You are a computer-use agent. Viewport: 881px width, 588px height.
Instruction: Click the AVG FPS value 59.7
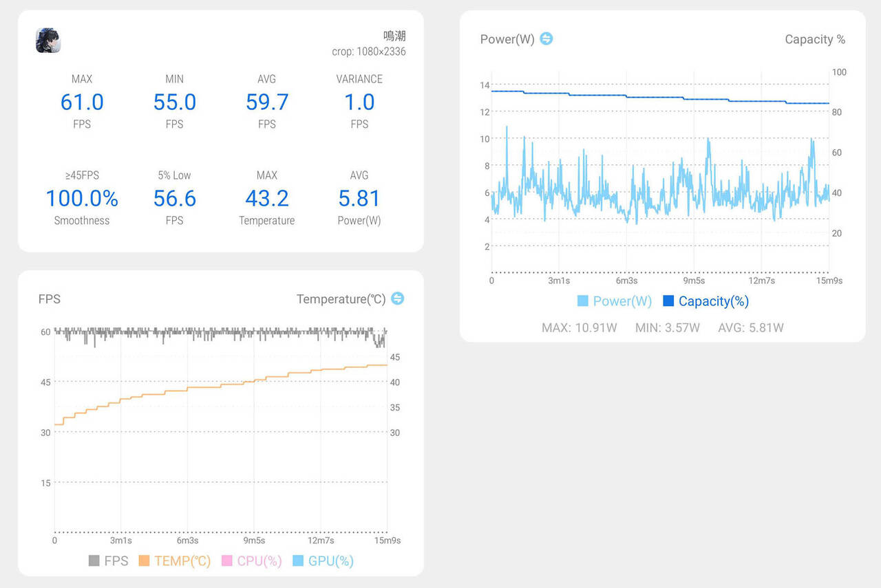point(267,102)
